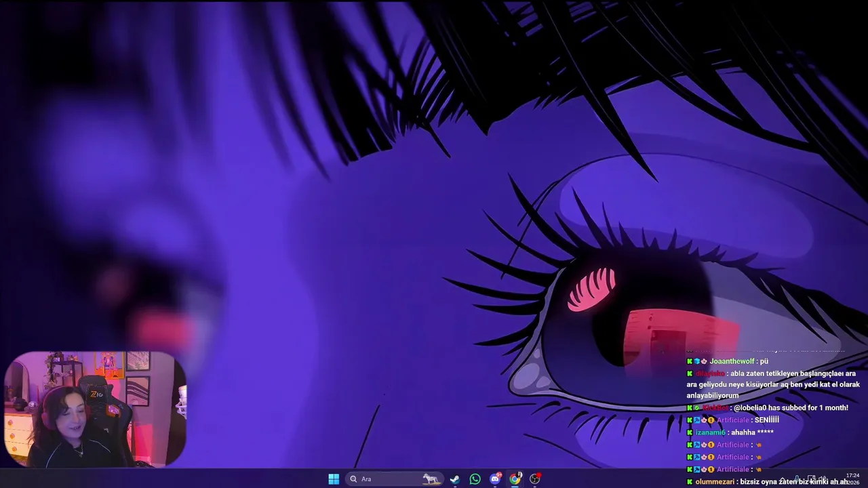Click the blue cube badge beside Joaanthewolf
This screenshot has width=868, height=488.
point(697,361)
